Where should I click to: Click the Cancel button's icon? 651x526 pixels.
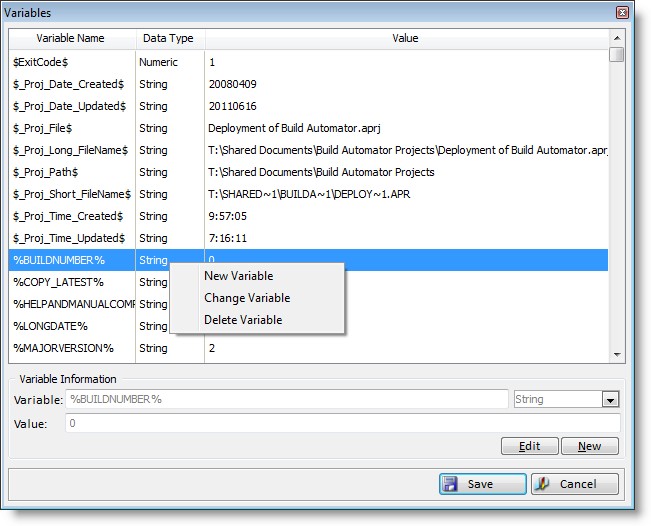coord(542,484)
